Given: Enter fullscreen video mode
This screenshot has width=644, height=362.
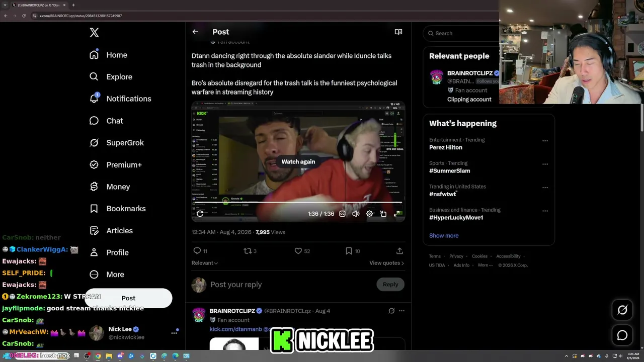Looking at the screenshot, I should coord(396,214).
